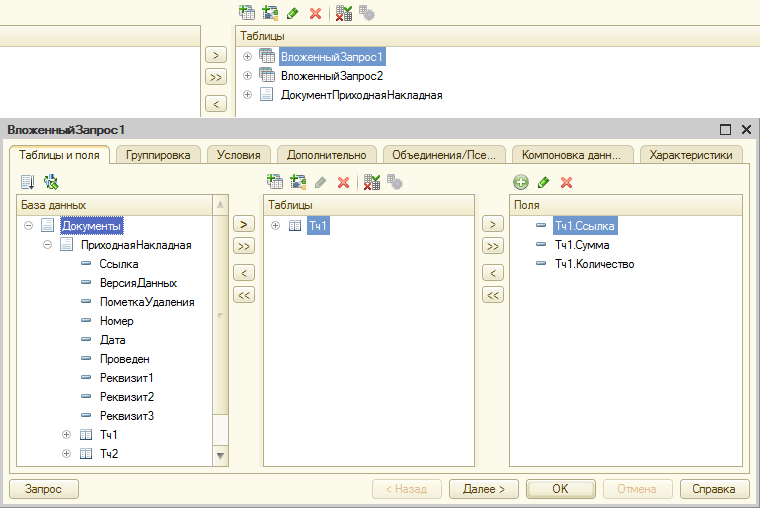Click the red X icon above ВложенныйЗапрос1 tree
The height and width of the screenshot is (508, 760).
pos(315,13)
